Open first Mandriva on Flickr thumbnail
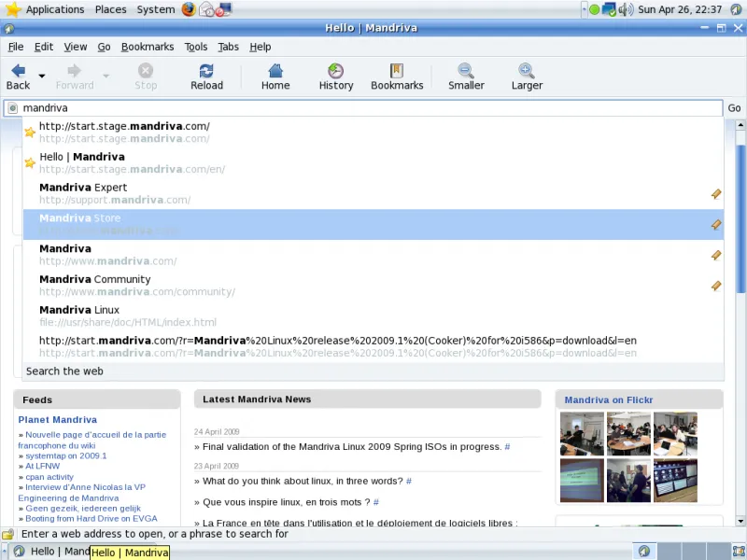Screen dimensions: 747x560 coord(581,433)
